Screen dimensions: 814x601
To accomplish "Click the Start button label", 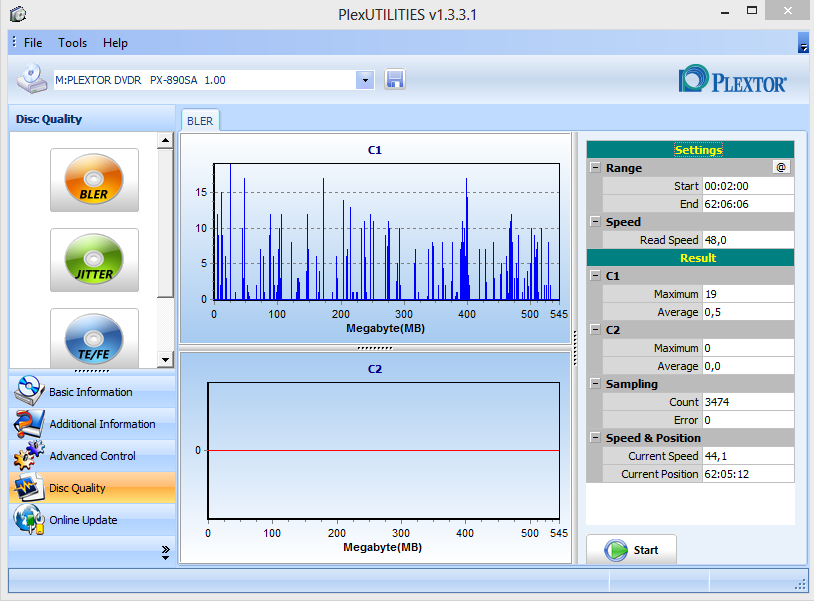I will click(x=645, y=550).
